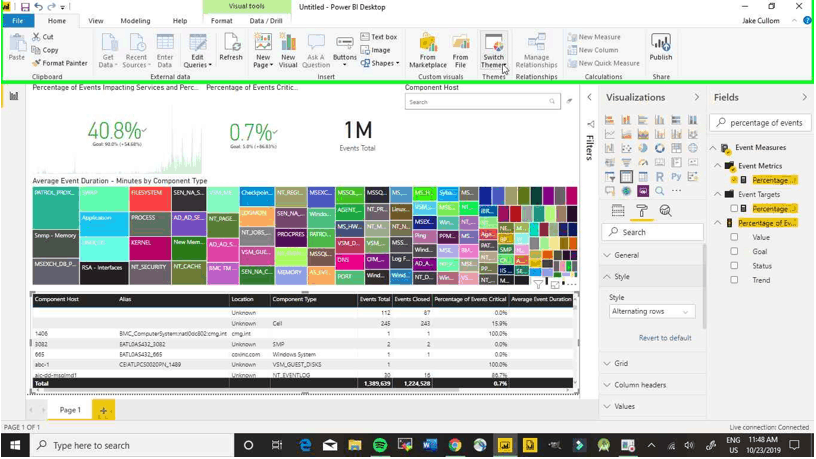Screen dimensions: 816x459
Task: Open the Windows Start menu
Action: tap(15, 445)
